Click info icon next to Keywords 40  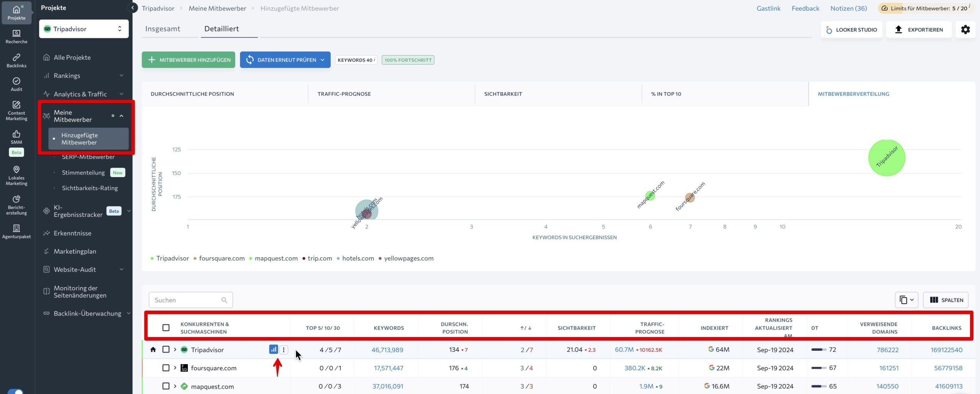pyautogui.click(x=374, y=59)
